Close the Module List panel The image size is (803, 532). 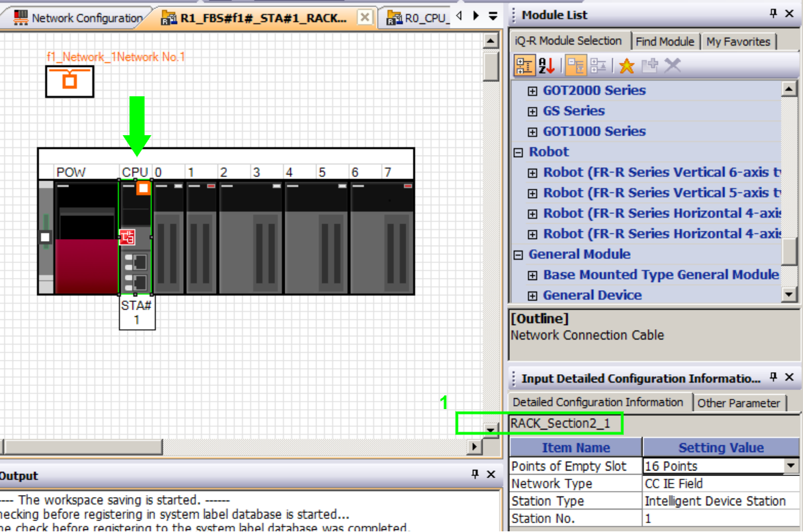pyautogui.click(x=789, y=14)
